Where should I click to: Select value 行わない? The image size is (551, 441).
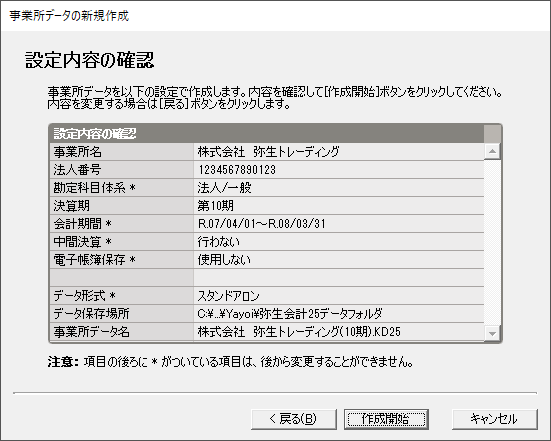tap(219, 242)
